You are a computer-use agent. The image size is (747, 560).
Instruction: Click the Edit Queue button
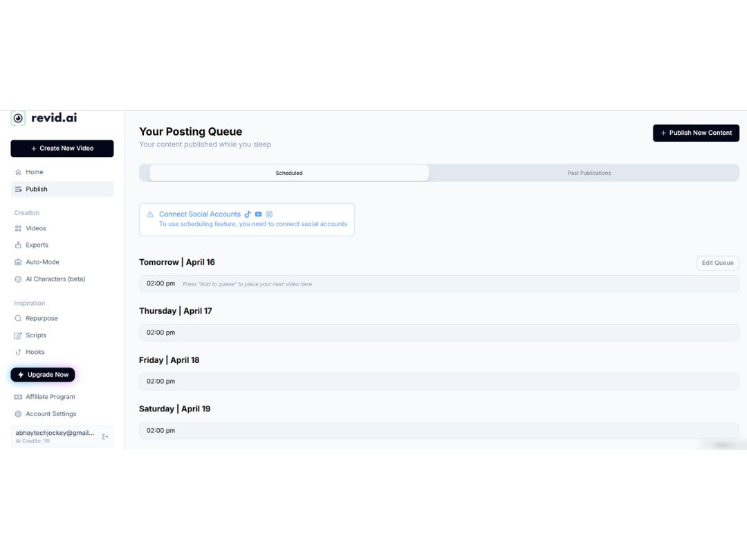(717, 263)
